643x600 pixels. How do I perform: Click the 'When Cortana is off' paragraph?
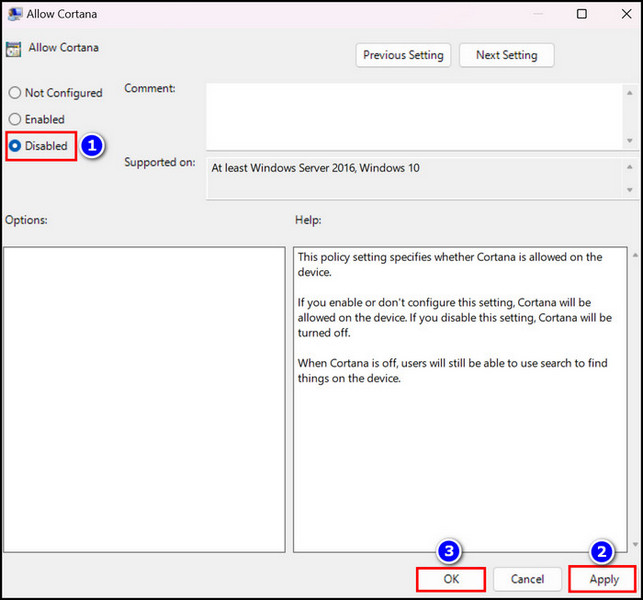[x=452, y=370]
